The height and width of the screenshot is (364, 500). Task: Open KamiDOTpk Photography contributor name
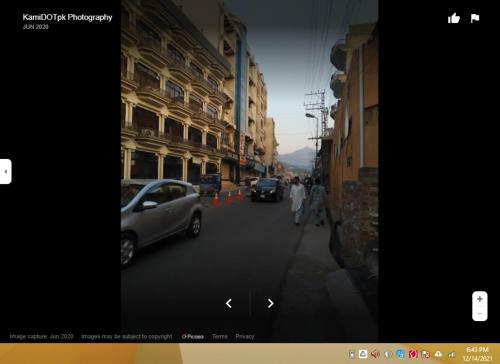pos(67,17)
